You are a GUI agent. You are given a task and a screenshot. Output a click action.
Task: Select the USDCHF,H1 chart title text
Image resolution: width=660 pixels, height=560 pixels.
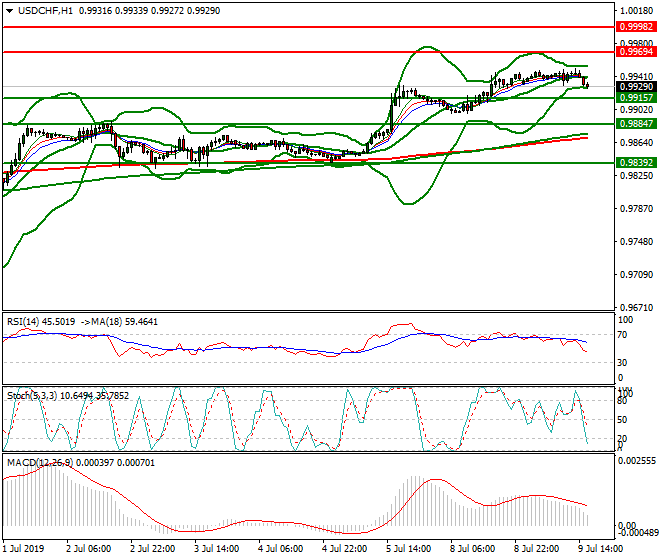pyautogui.click(x=45, y=11)
